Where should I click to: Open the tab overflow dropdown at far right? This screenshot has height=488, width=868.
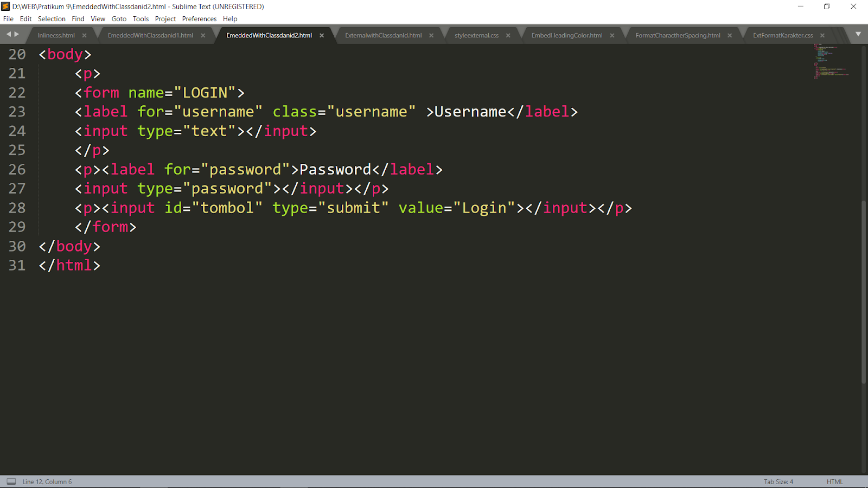click(x=859, y=34)
